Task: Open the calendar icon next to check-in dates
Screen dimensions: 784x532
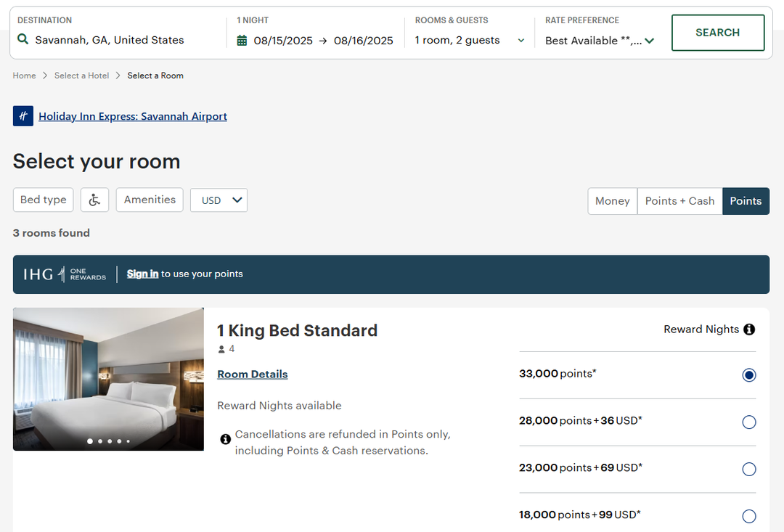Action: [x=242, y=41]
